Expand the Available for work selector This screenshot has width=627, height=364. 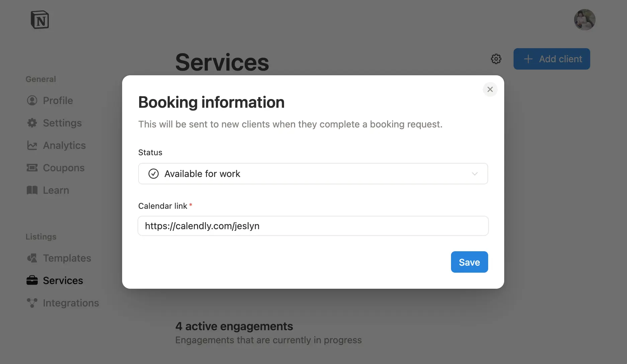[x=313, y=174]
